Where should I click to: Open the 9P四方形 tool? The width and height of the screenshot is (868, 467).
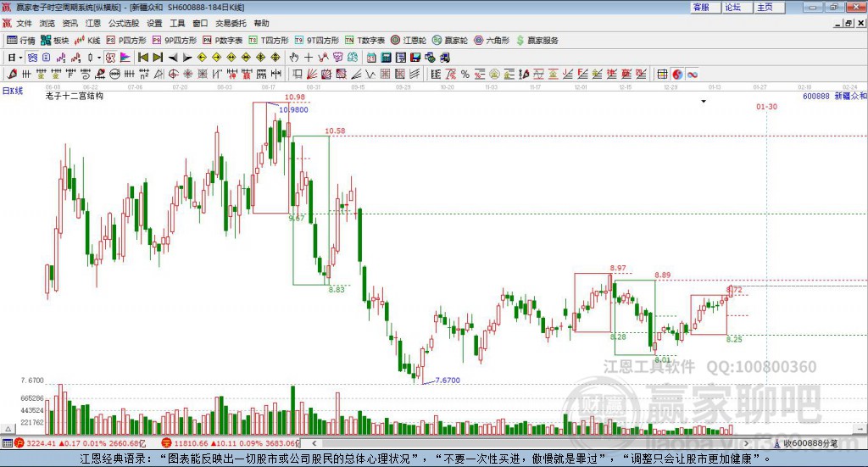coord(175,41)
